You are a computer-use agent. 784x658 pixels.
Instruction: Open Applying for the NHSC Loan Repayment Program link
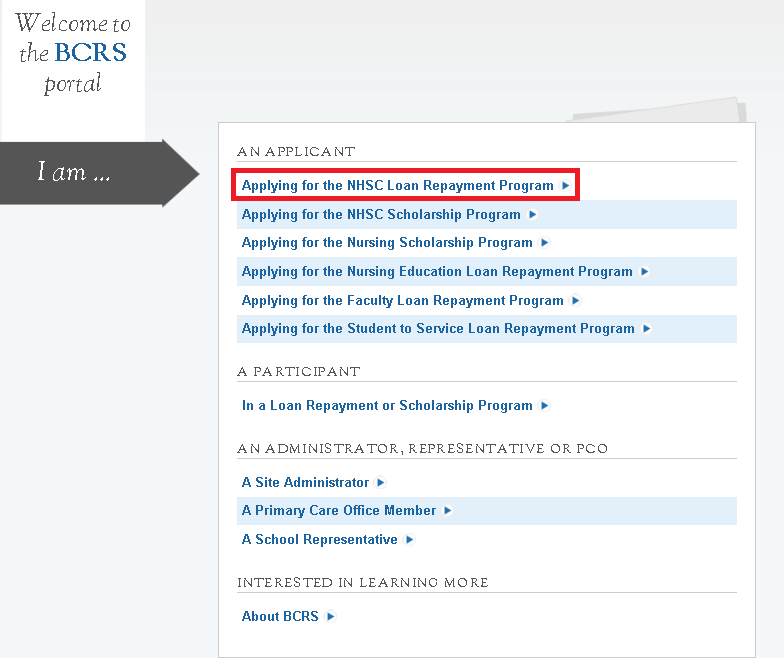398,186
